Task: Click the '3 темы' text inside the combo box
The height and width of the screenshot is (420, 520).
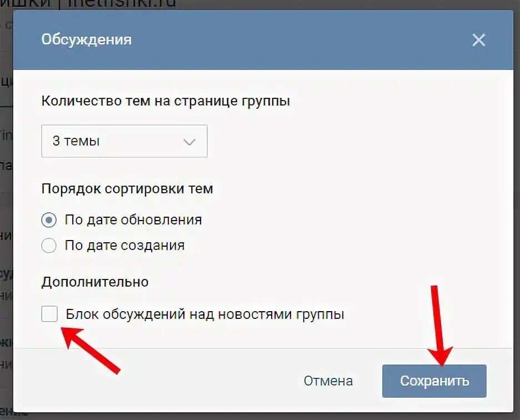Action: pyautogui.click(x=76, y=141)
